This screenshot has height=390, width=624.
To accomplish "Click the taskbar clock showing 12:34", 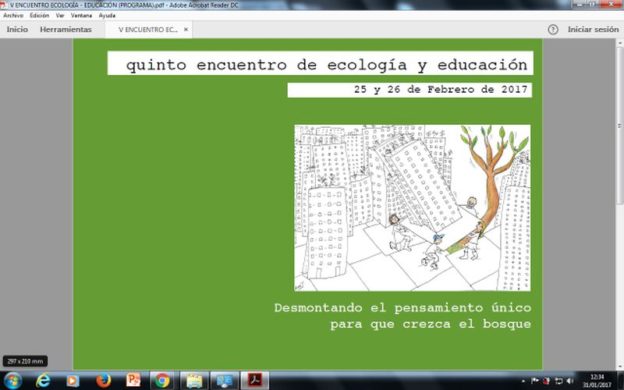I will pos(597,381).
